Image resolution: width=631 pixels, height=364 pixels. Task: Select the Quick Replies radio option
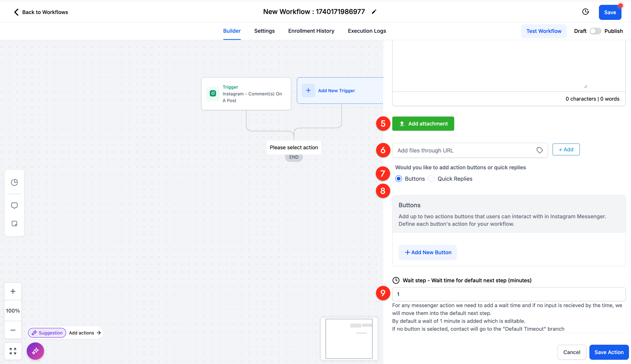click(x=431, y=179)
